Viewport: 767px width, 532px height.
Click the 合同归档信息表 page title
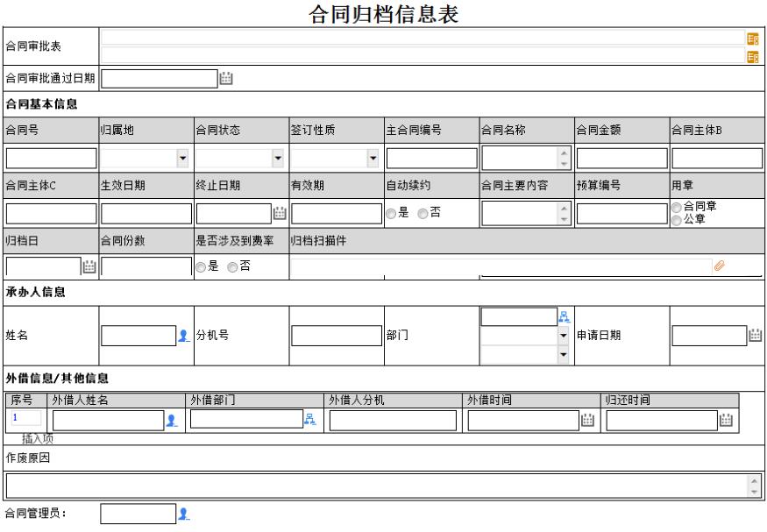coord(384,14)
